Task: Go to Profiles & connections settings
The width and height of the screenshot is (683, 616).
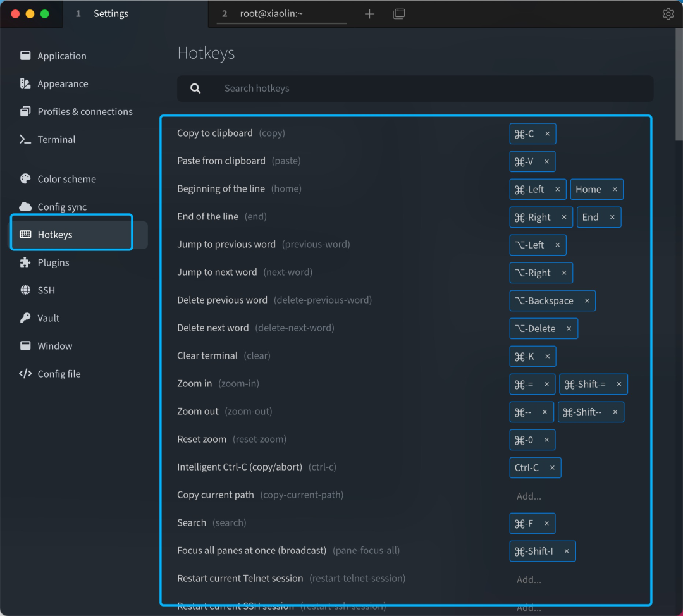Action: coord(79,111)
